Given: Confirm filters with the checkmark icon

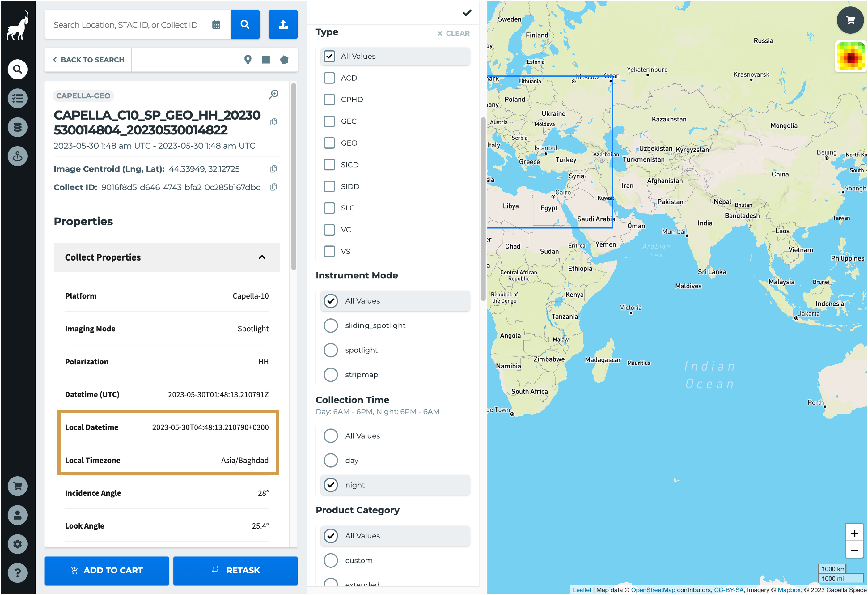Looking at the screenshot, I should coord(467,13).
